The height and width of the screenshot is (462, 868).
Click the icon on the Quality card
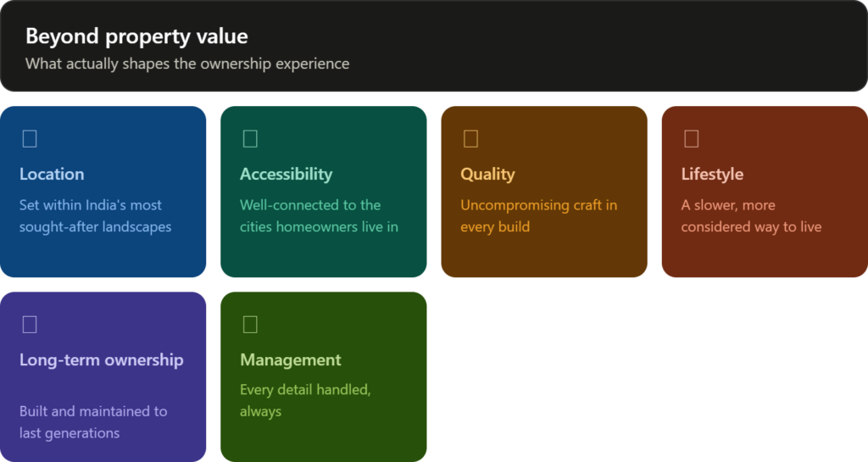click(x=470, y=138)
